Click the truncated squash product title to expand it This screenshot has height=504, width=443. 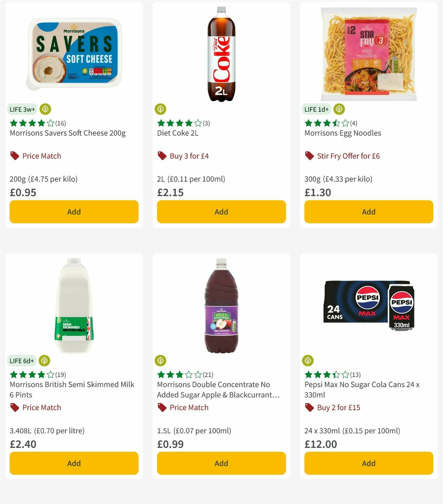218,390
